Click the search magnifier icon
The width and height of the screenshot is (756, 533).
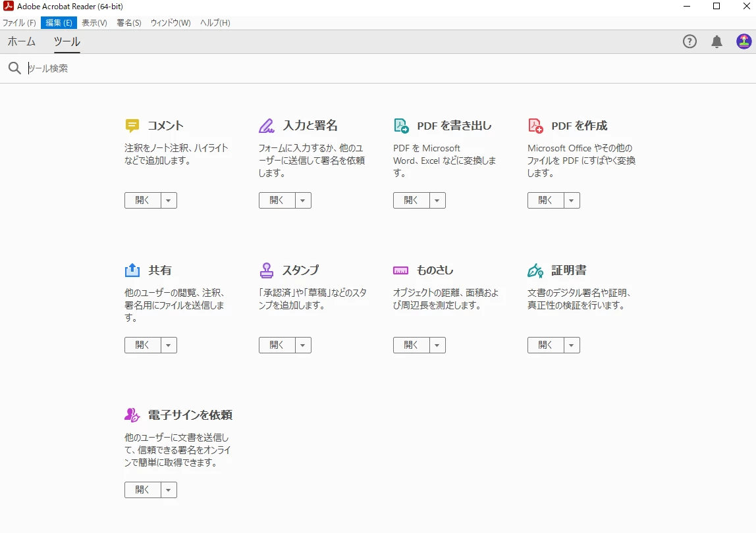[14, 68]
